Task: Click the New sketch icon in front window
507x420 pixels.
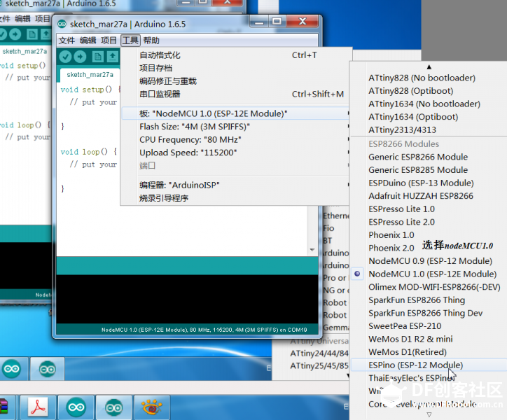Action: coord(97,57)
